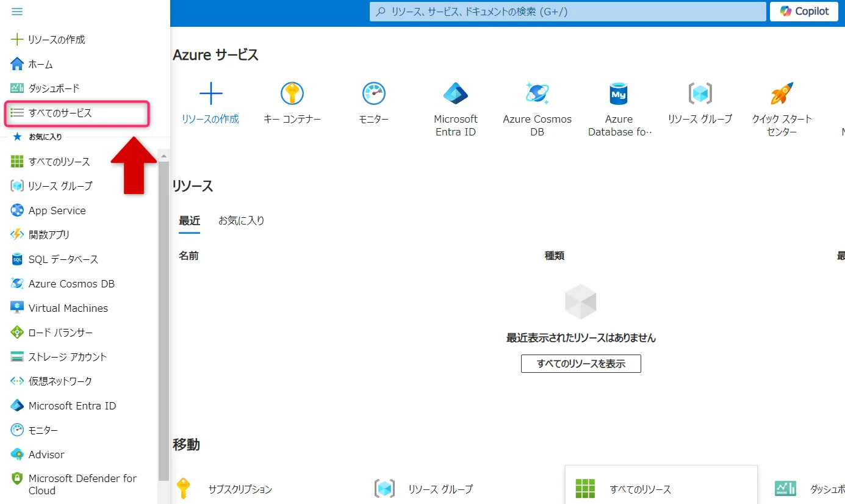Click Virtual Machines label in sidebar
The height and width of the screenshot is (504, 845).
(68, 308)
